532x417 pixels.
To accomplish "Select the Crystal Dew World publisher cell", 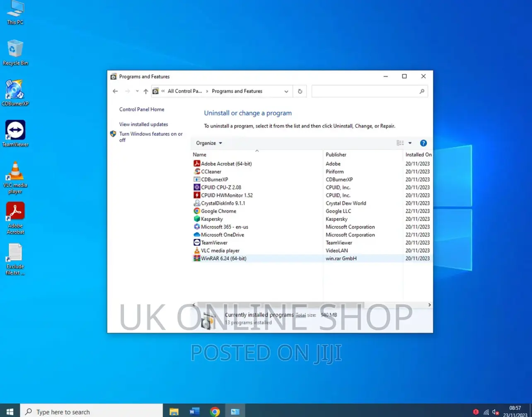I will coord(346,203).
